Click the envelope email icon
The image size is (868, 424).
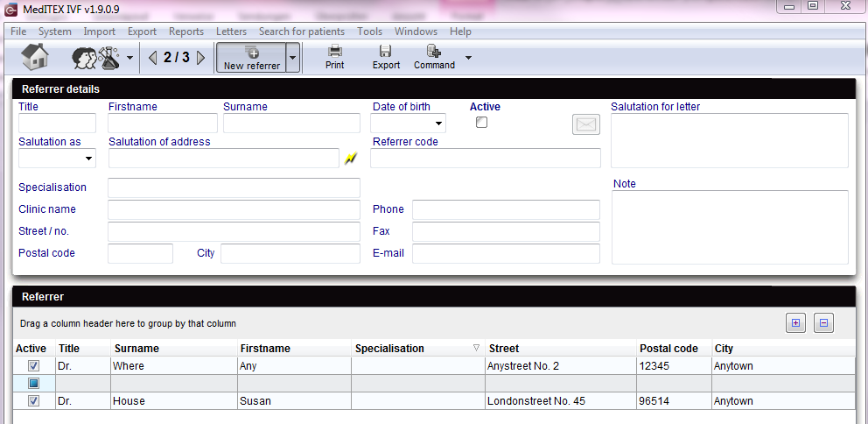point(585,124)
